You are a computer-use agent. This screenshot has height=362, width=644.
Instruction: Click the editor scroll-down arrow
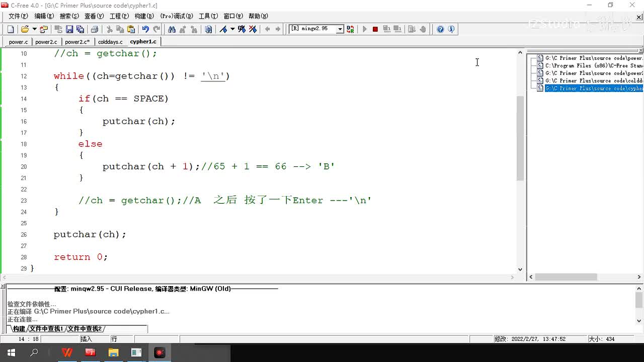point(520,269)
